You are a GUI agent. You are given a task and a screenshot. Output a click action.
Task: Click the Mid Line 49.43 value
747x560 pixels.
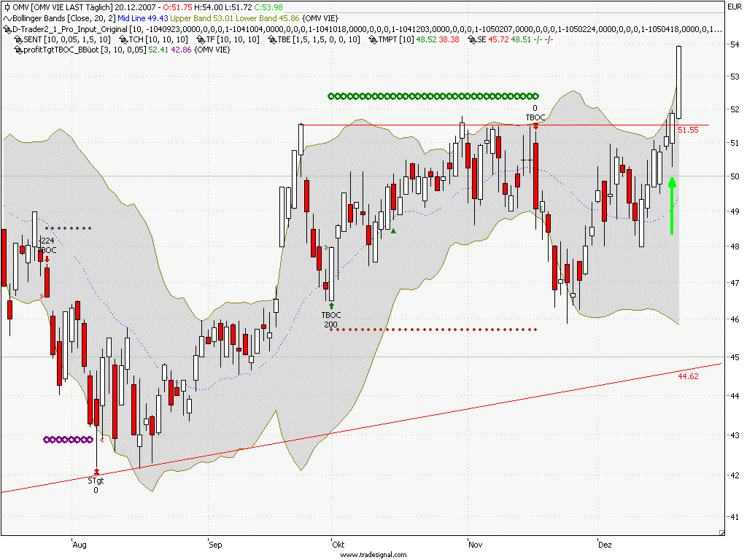(x=143, y=18)
